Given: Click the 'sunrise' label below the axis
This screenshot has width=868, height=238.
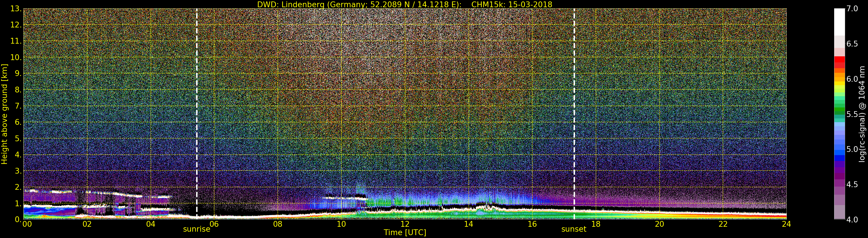Looking at the screenshot, I should click(x=196, y=229).
